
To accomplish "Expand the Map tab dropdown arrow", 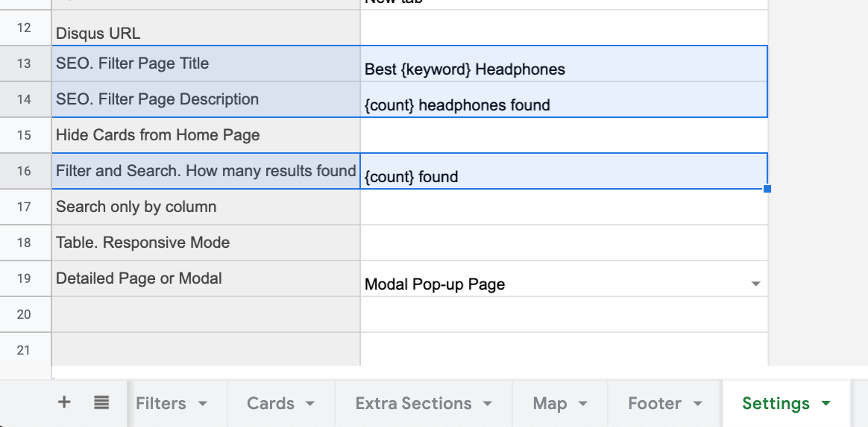I will tap(583, 404).
